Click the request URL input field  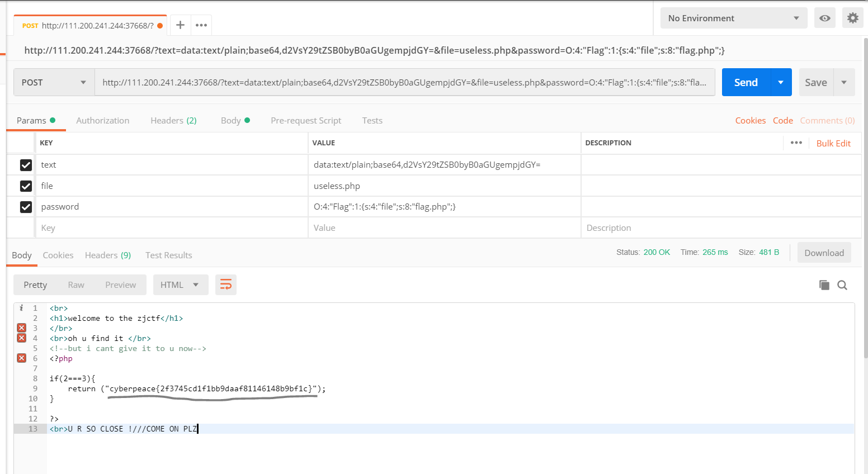(x=404, y=82)
